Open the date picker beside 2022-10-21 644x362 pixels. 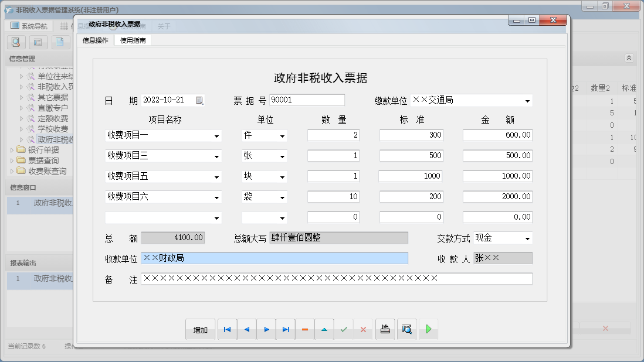pos(199,100)
